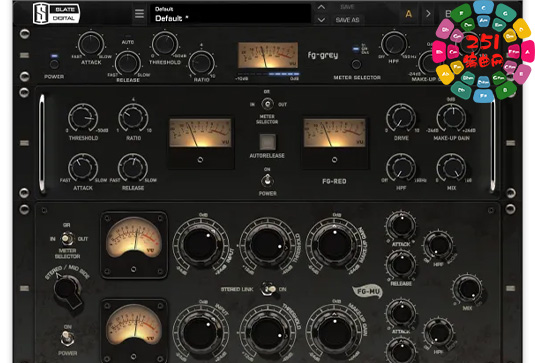The image size is (535, 363).
Task: Click the SAVE preset button
Action: [x=347, y=7]
